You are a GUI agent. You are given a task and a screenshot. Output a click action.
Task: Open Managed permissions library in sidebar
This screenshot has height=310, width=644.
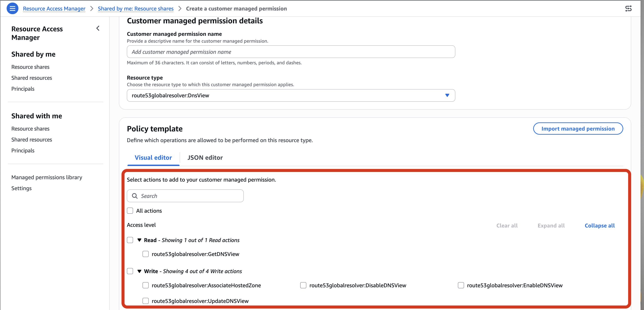(47, 177)
